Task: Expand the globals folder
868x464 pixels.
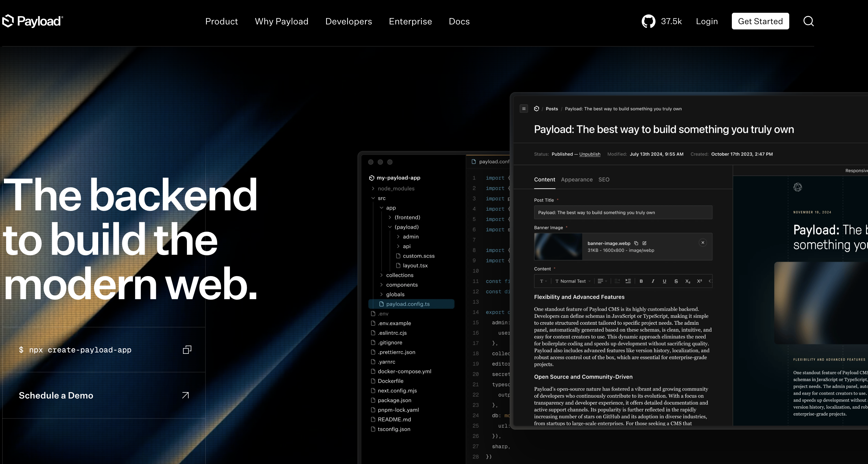Action: (381, 294)
